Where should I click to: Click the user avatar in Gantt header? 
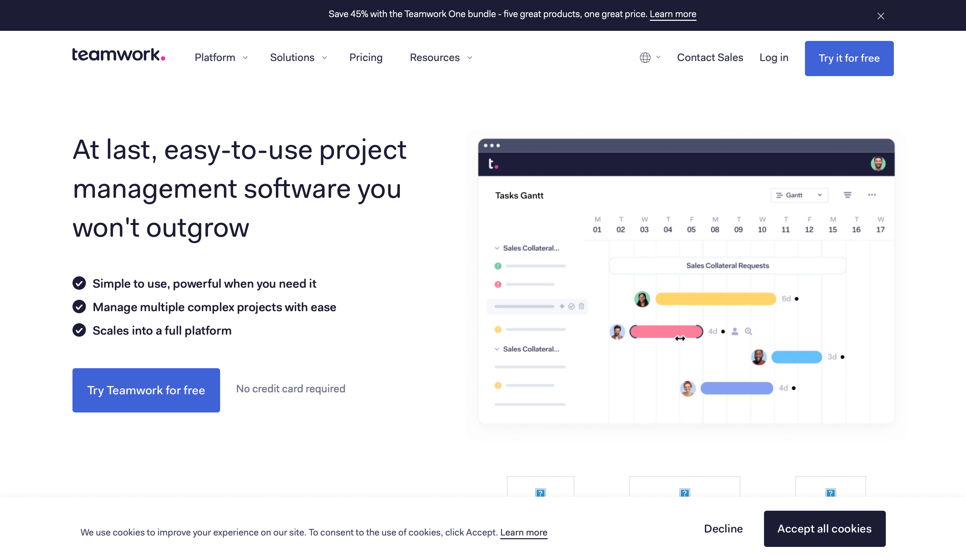878,164
